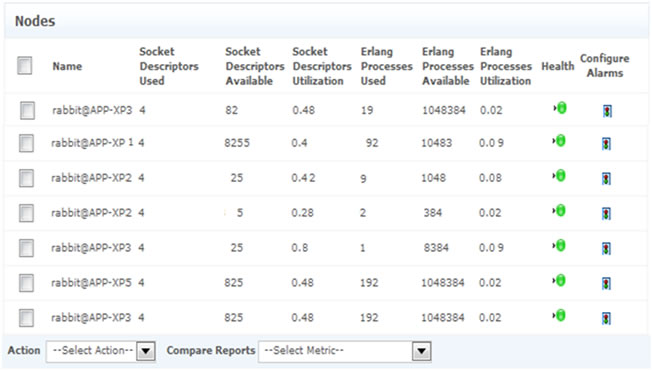Sort by Erlang Processes Used header
The width and height of the screenshot is (652, 370).
(x=386, y=66)
